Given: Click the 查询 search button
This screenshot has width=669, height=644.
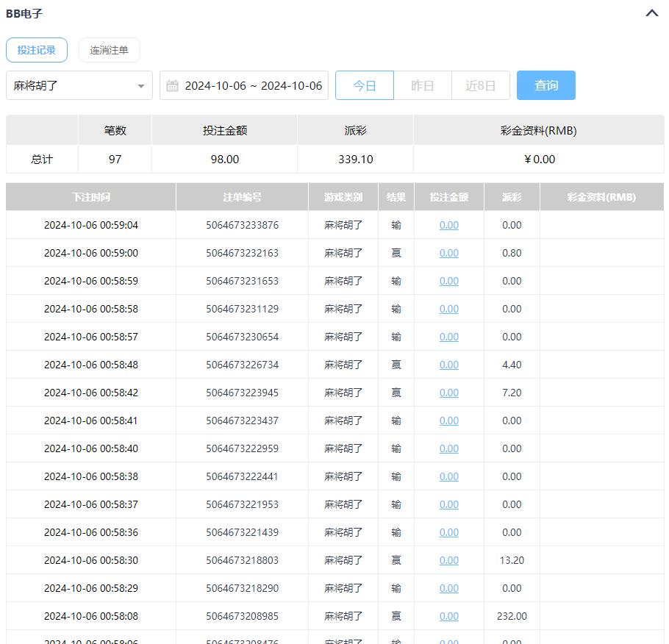Looking at the screenshot, I should click(545, 85).
